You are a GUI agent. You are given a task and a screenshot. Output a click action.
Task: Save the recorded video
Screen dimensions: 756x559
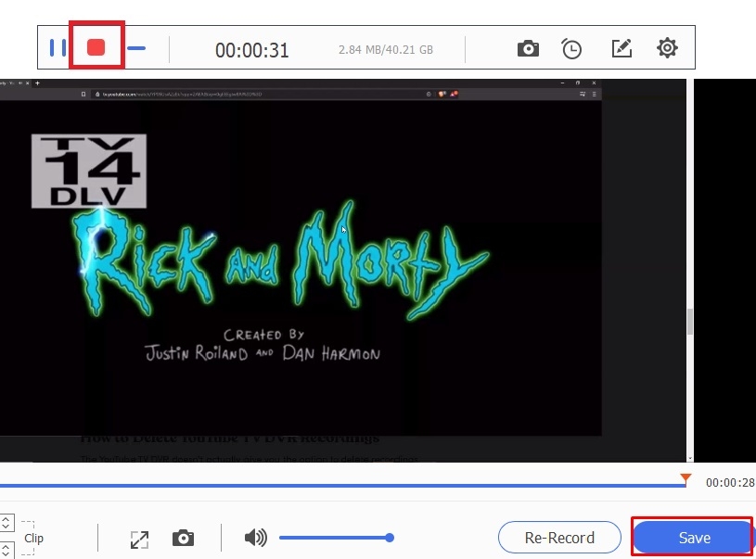694,538
